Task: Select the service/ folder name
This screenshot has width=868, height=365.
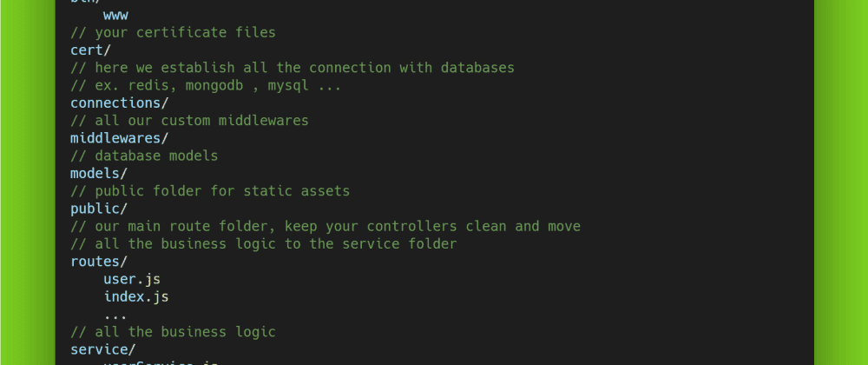Action: click(102, 348)
